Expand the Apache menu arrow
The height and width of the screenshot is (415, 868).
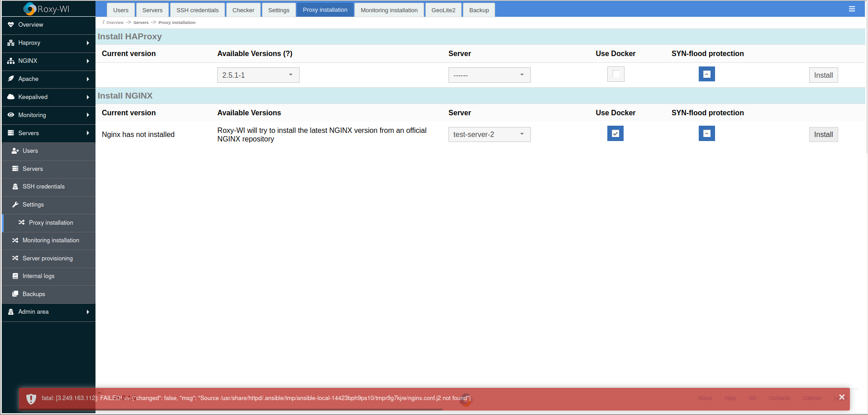(88, 79)
